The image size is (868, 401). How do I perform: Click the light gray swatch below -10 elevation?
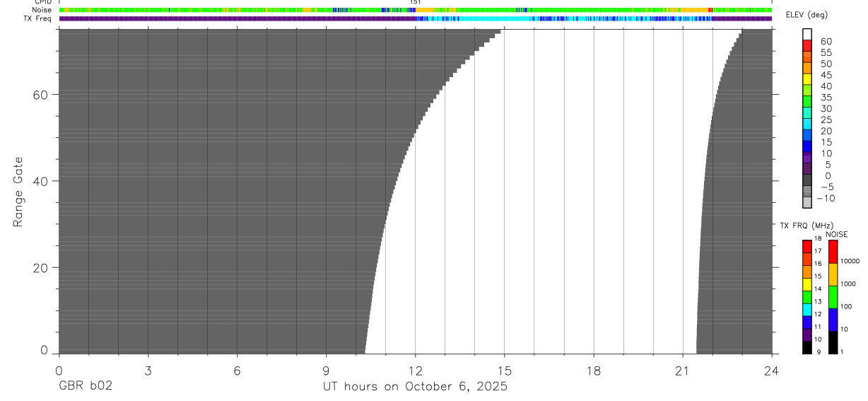(807, 203)
